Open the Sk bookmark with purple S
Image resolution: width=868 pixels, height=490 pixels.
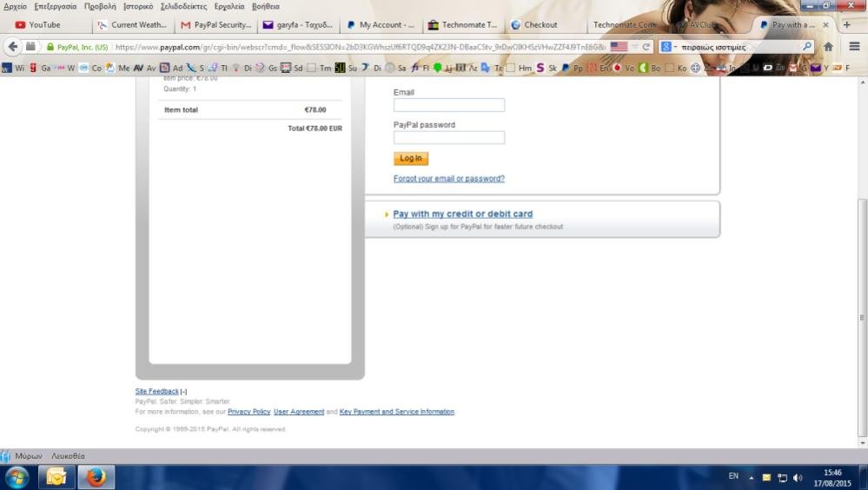547,68
